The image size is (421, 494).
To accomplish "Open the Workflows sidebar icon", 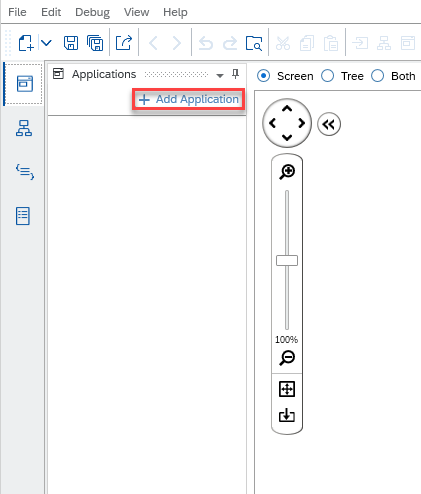I will pos(24,128).
